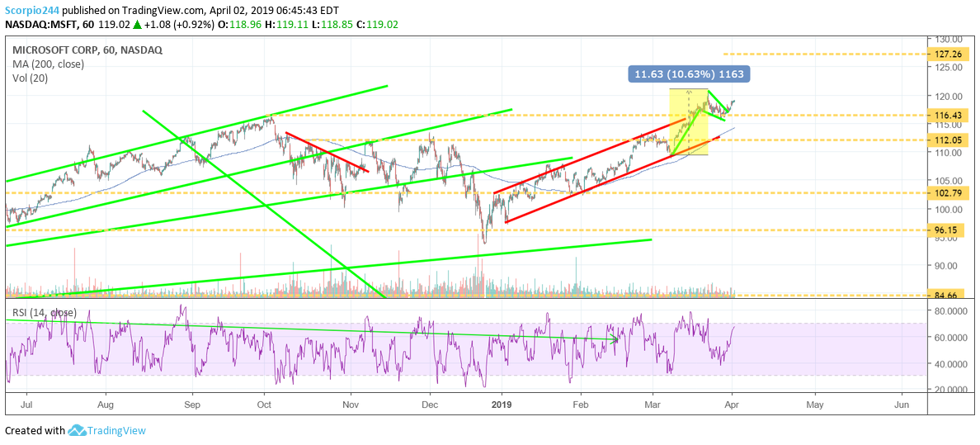The width and height of the screenshot is (980, 445).
Task: Click the 20.0000 RSI axis value
Action: 951,389
